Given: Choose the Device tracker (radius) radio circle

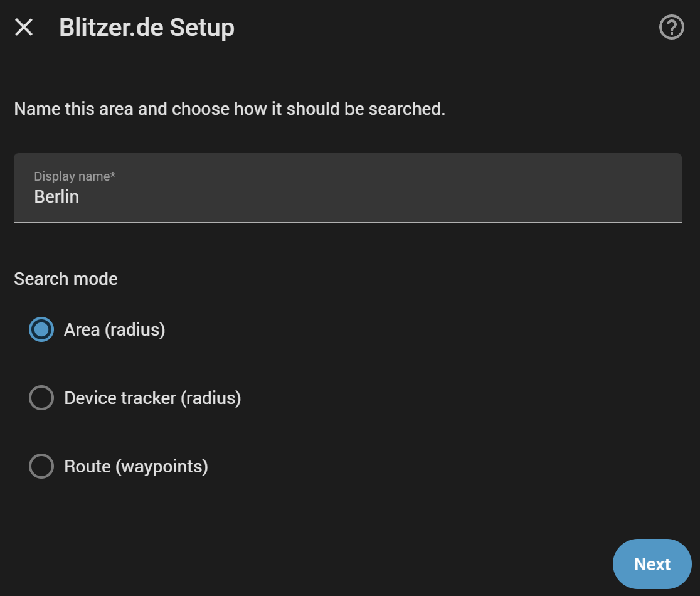Looking at the screenshot, I should click(41, 398).
